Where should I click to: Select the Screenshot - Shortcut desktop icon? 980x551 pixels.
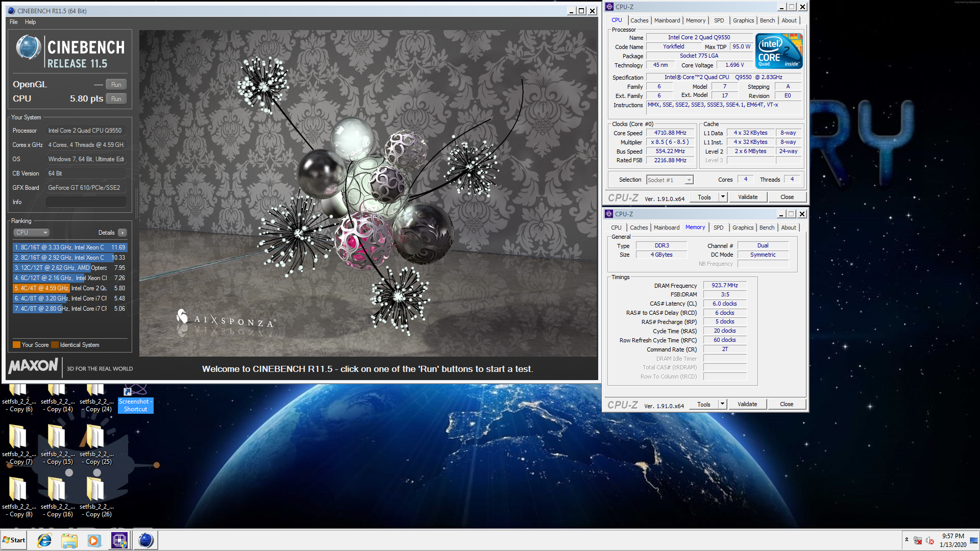click(x=135, y=398)
